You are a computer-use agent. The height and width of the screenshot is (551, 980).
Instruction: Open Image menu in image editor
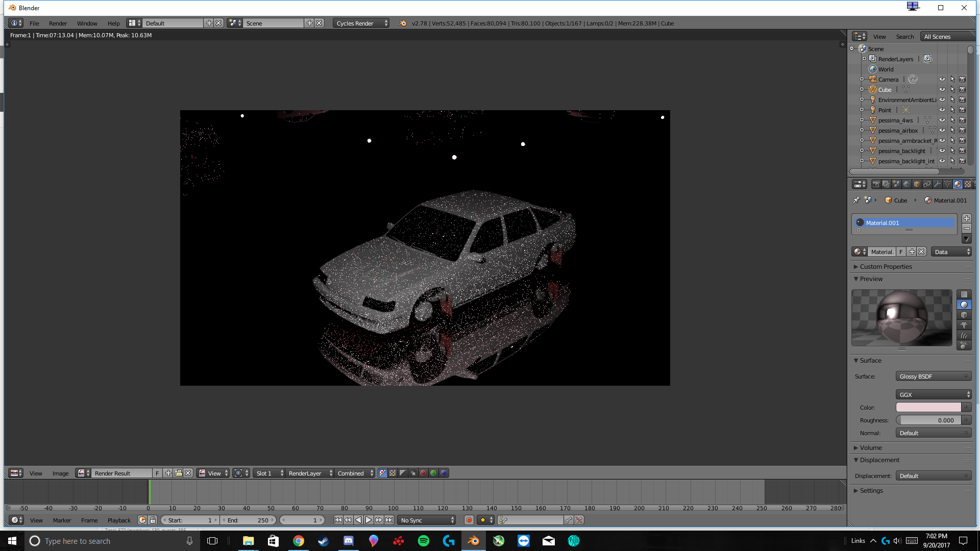pyautogui.click(x=60, y=473)
